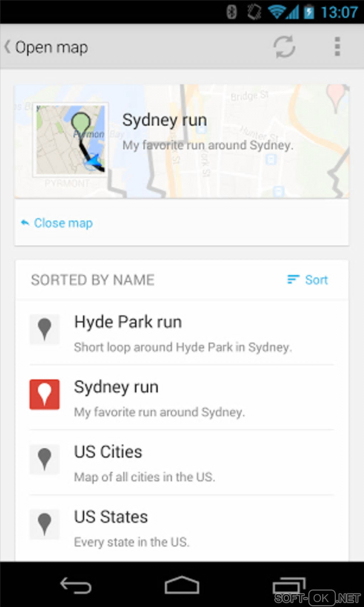364x607 pixels.
Task: Tap the refresh sync icon
Action: tap(284, 47)
